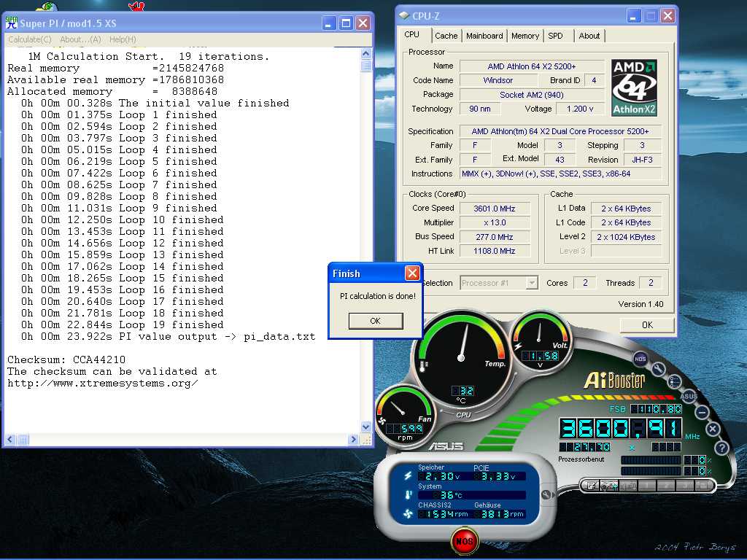Click the Super PI title bar icon

(12, 23)
